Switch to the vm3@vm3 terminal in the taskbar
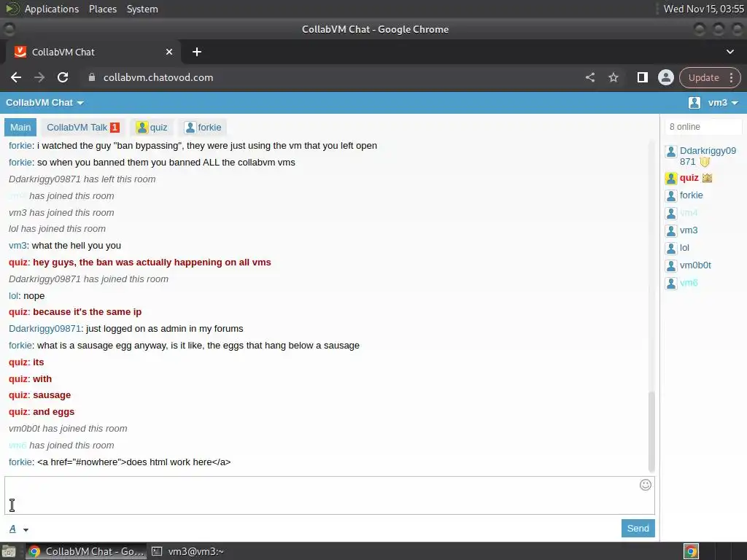 point(187,551)
